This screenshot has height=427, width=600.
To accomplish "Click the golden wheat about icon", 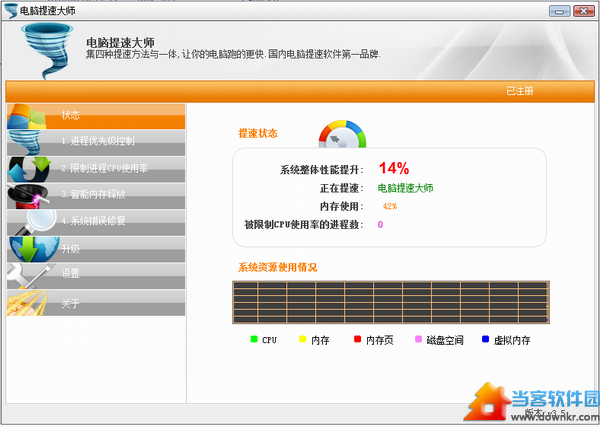I will click(28, 303).
